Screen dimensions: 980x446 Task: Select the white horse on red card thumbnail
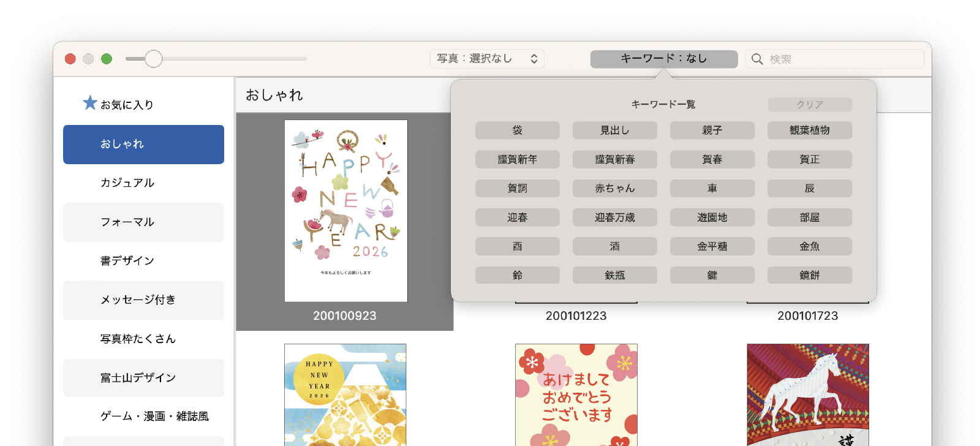pos(808,395)
